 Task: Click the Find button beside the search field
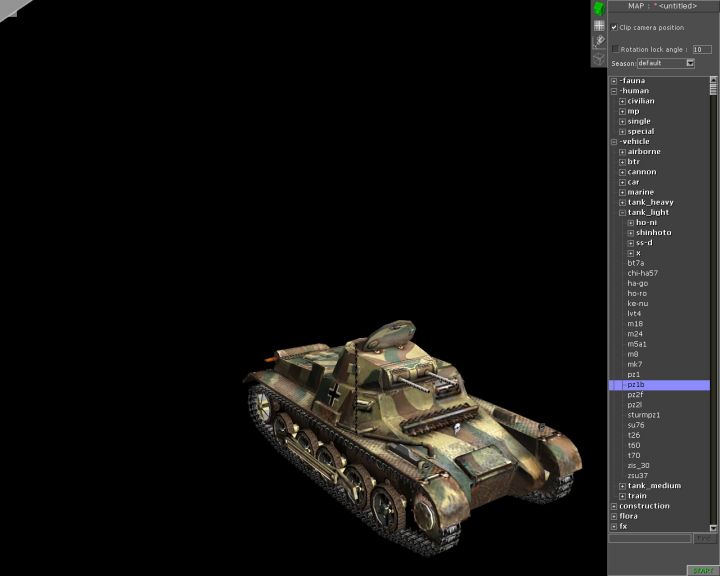[x=706, y=538]
